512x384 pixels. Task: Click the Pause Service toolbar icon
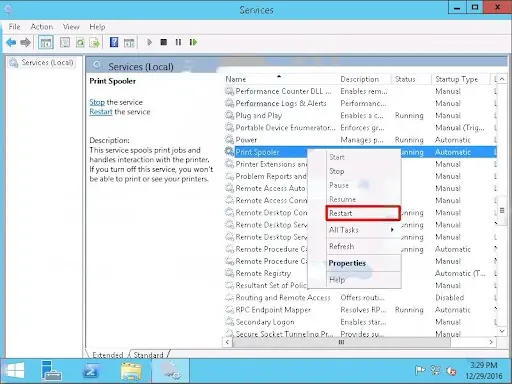tap(178, 42)
